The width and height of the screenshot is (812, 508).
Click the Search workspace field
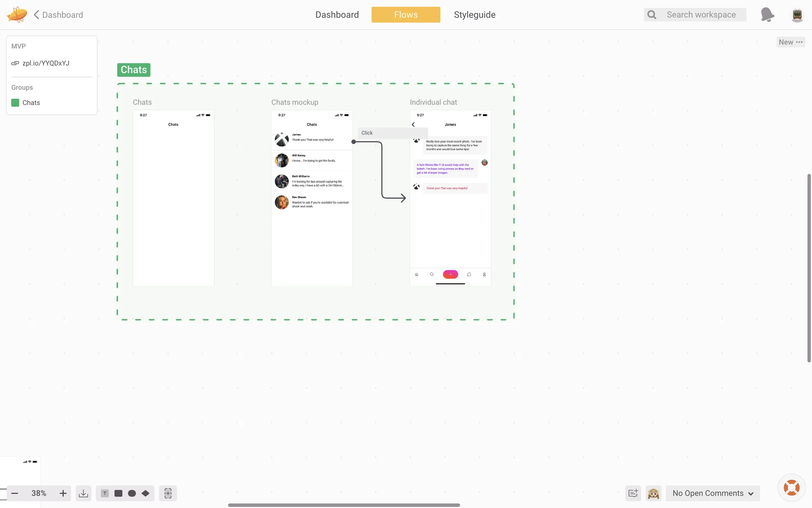(x=701, y=15)
